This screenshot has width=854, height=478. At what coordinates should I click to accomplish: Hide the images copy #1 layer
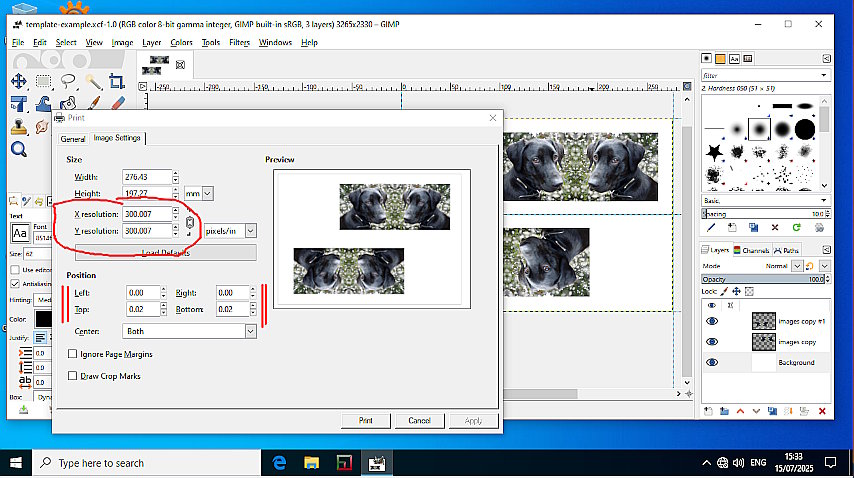point(712,321)
